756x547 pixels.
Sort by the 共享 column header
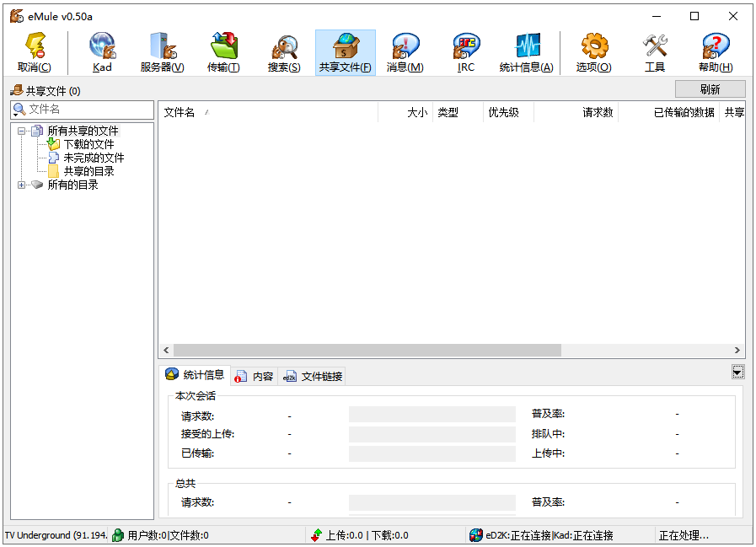tap(732, 112)
